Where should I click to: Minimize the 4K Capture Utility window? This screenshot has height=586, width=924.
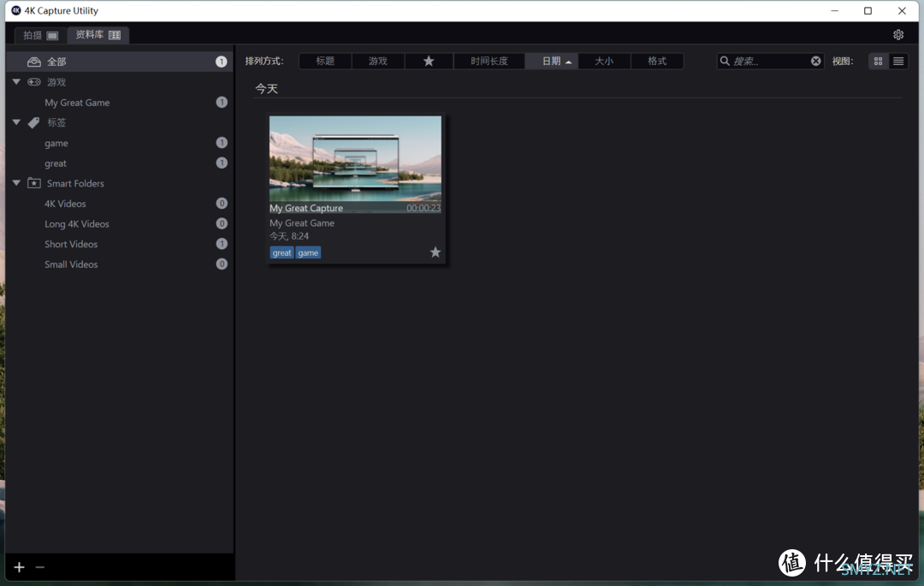point(834,10)
